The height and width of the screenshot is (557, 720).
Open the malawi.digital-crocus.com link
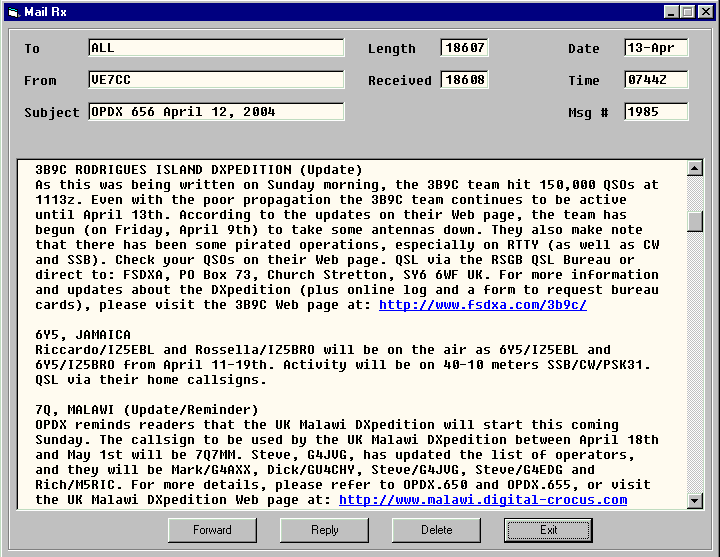(482, 500)
